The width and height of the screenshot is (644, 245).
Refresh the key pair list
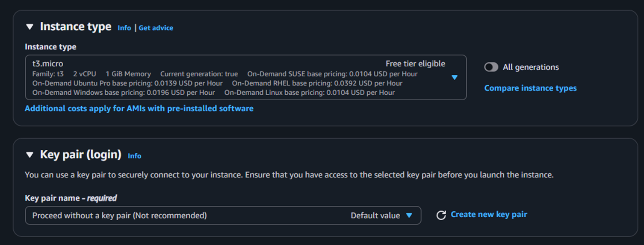click(441, 215)
